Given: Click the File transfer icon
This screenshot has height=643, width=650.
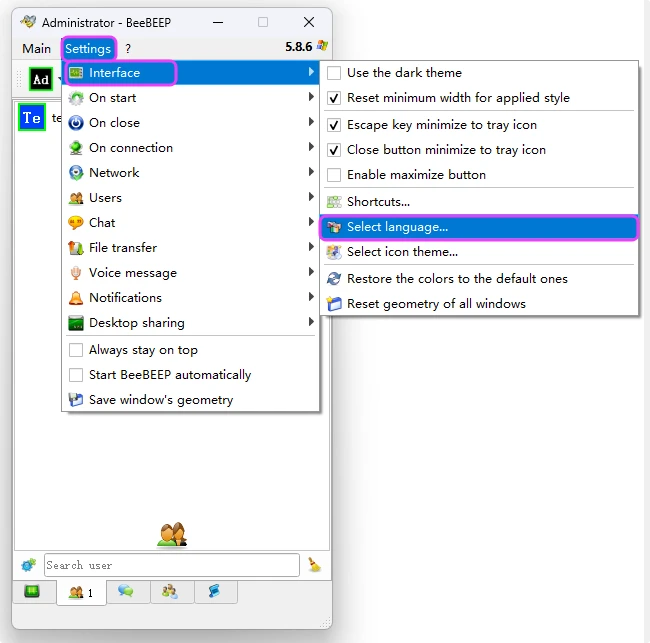Looking at the screenshot, I should coord(76,248).
